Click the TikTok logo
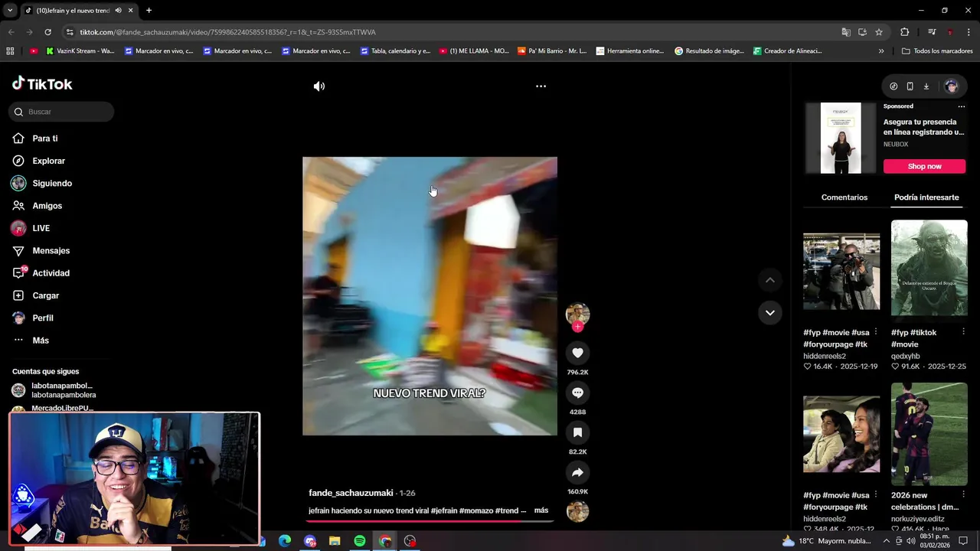 42,83
